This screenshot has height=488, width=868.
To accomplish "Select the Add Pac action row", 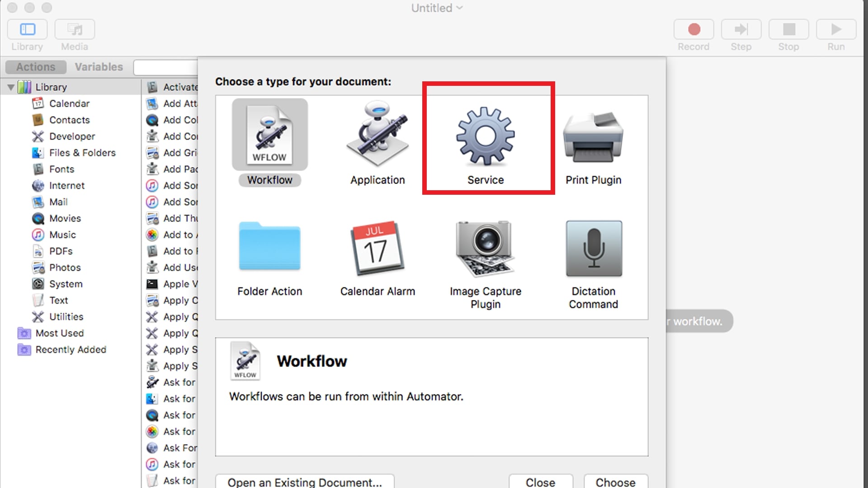I will 172,169.
